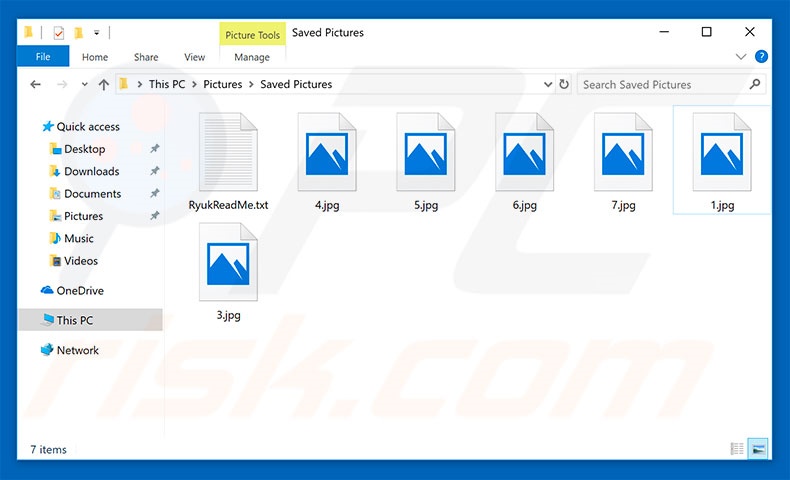The image size is (790, 480).
Task: Switch to the View ribbon tab
Action: 194,57
